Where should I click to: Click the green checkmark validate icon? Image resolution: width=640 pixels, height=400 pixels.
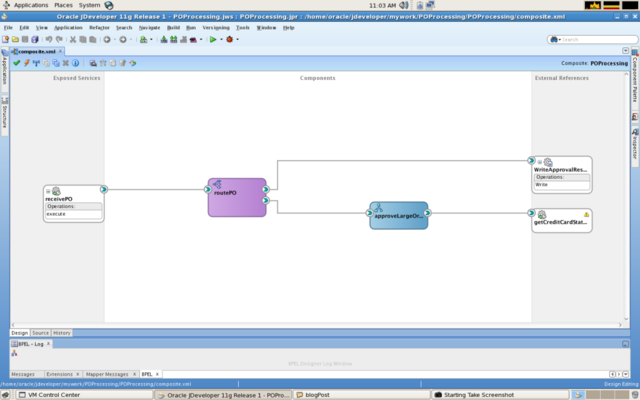tap(17, 63)
